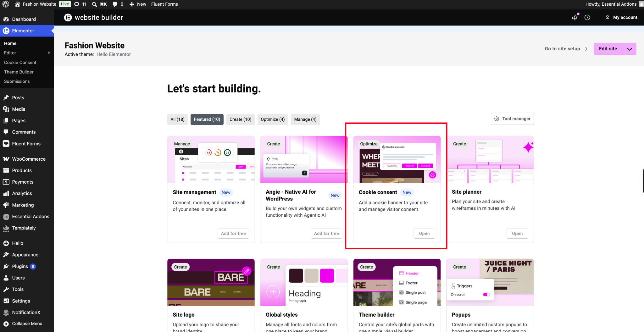Select the Optimize (4) filter tab
This screenshot has width=644, height=332.
273,119
